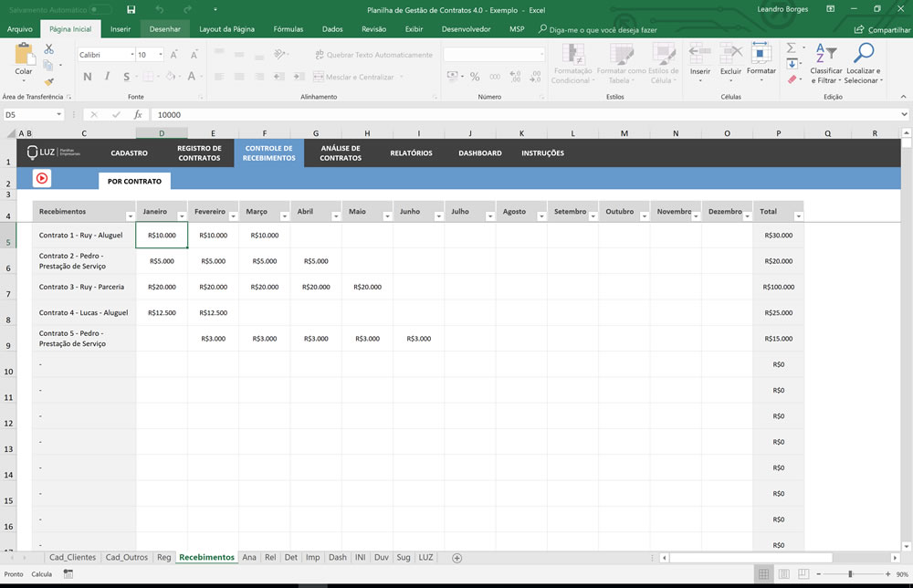The height and width of the screenshot is (588, 913).
Task: Click the Save icon in title bar
Action: pyautogui.click(x=131, y=9)
